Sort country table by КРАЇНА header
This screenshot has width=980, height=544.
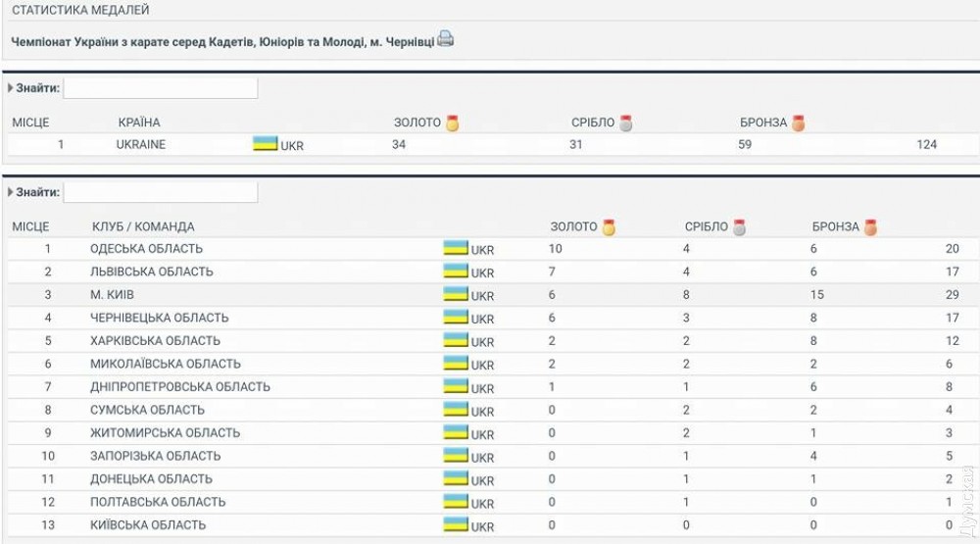[138, 124]
